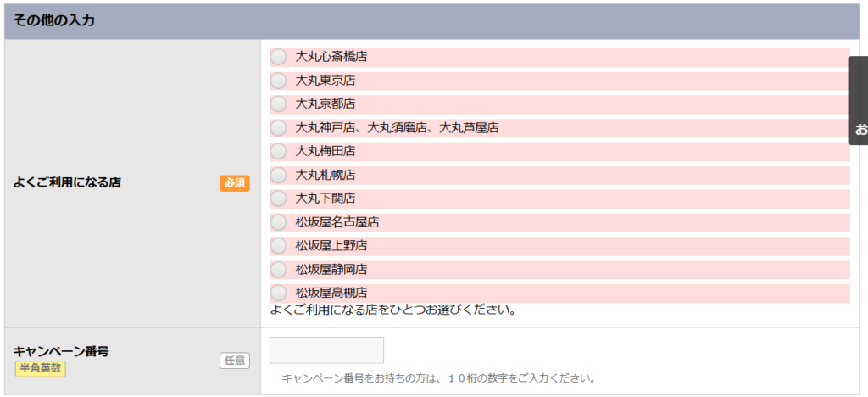The image size is (868, 397).
Task: Choose 大丸東京店 as your store
Action: (x=279, y=81)
